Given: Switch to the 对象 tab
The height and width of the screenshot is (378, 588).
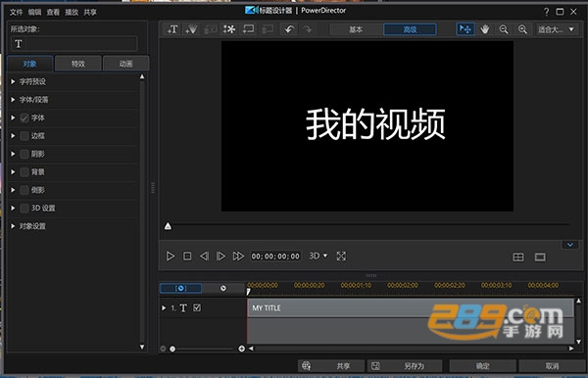Looking at the screenshot, I should click(x=30, y=64).
